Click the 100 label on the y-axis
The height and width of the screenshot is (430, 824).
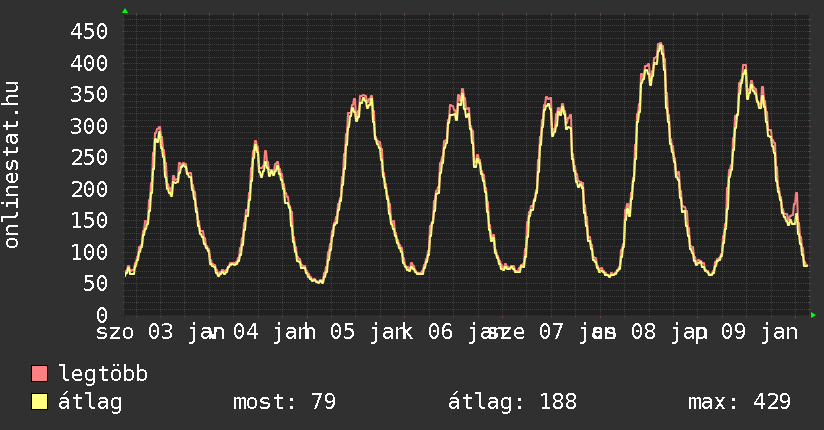[x=89, y=252]
